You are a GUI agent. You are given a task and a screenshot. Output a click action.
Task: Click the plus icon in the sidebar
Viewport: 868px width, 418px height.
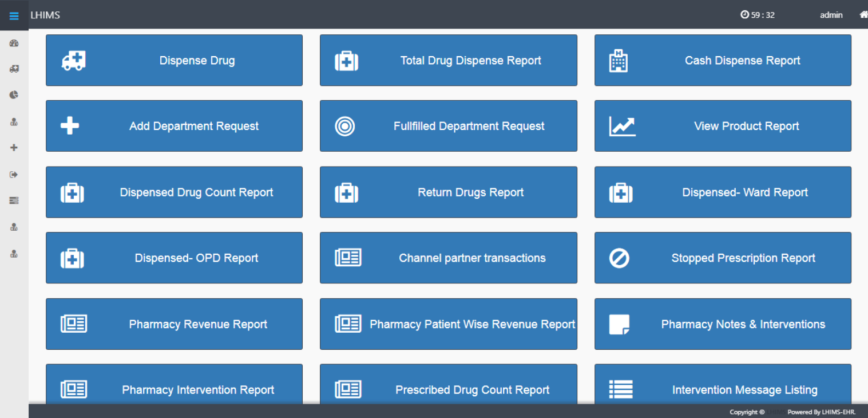14,148
